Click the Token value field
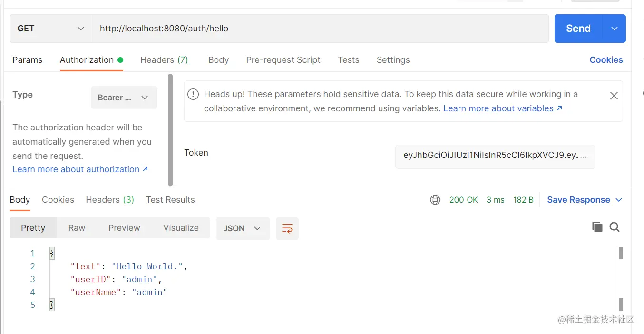 coord(495,156)
